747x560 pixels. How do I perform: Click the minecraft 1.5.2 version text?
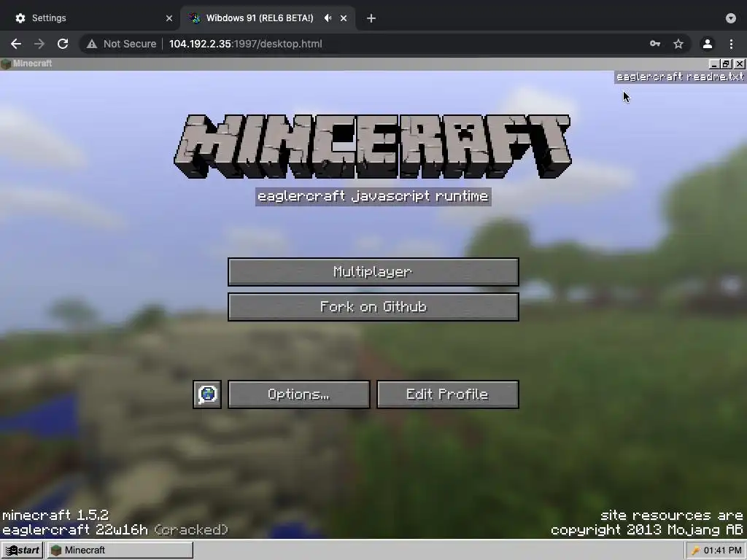pos(55,516)
